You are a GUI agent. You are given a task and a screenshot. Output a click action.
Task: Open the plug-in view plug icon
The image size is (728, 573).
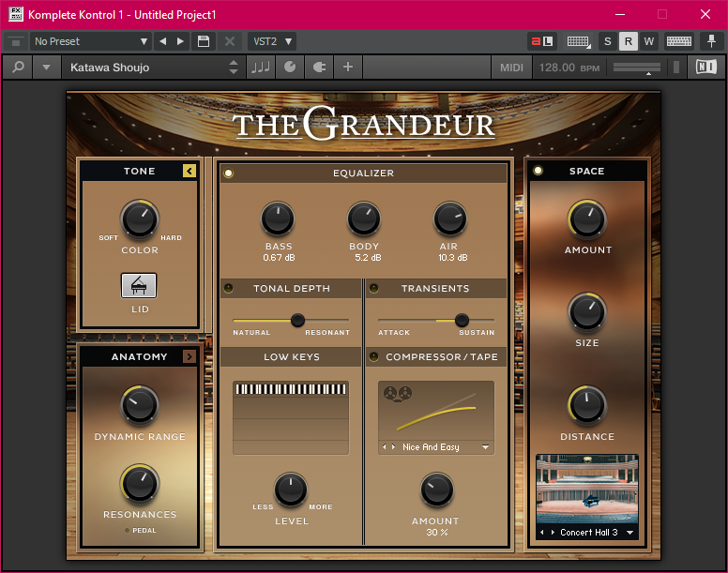[319, 68]
